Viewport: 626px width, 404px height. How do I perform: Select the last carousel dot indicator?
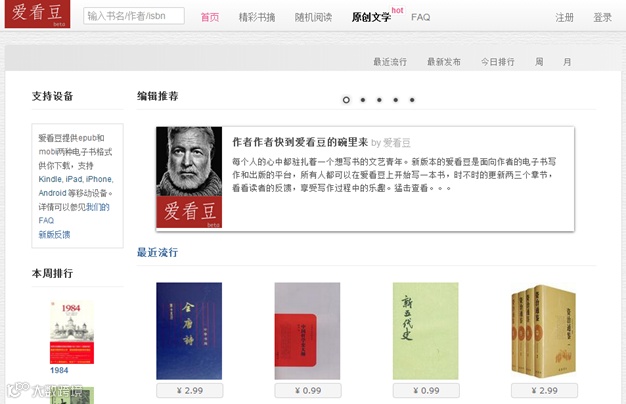point(412,100)
